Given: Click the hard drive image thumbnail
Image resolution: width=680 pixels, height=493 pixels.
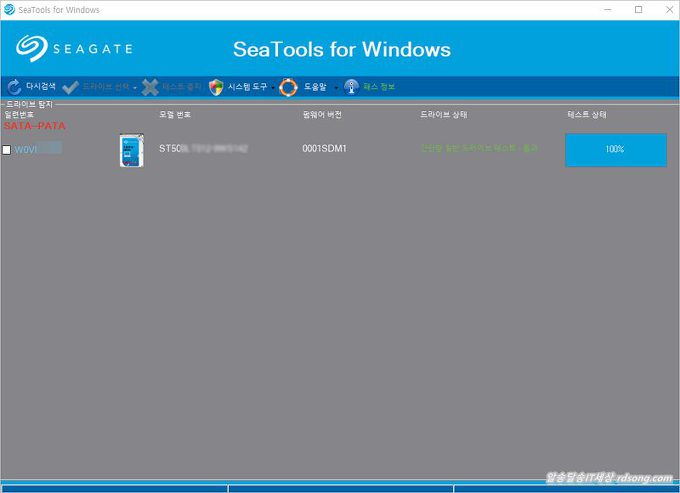Looking at the screenshot, I should click(131, 149).
